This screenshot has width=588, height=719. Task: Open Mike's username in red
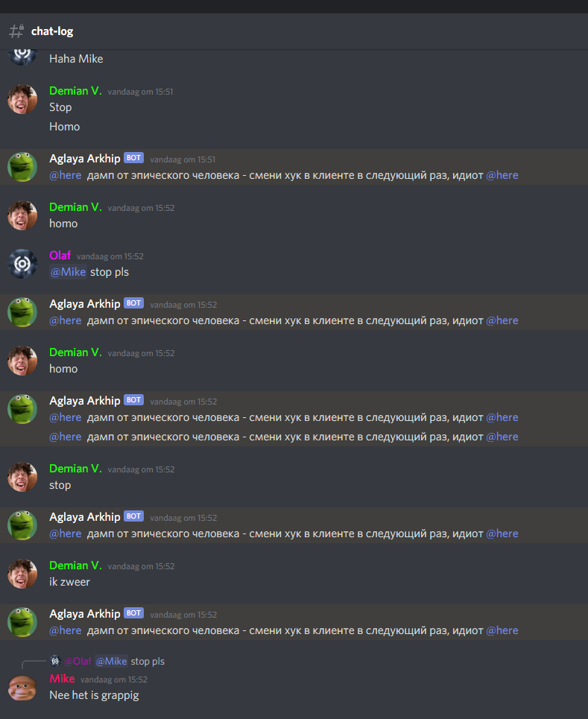pyautogui.click(x=62, y=679)
